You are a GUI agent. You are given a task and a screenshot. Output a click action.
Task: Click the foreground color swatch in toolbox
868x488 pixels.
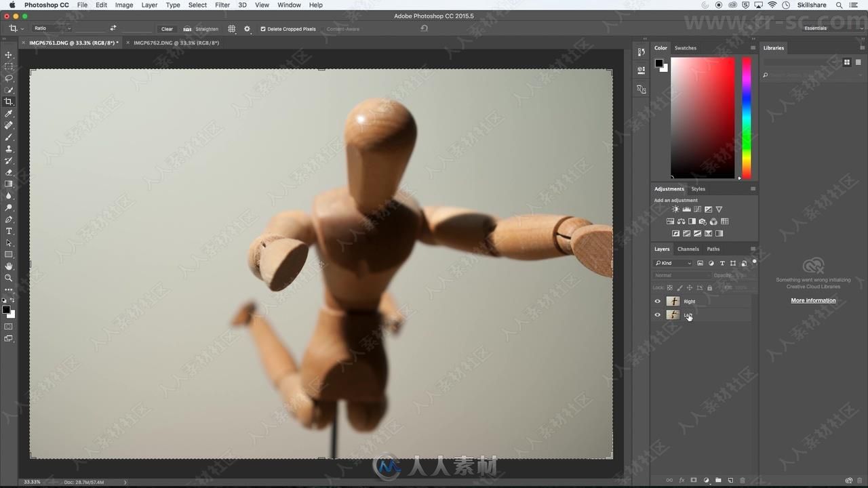point(6,310)
